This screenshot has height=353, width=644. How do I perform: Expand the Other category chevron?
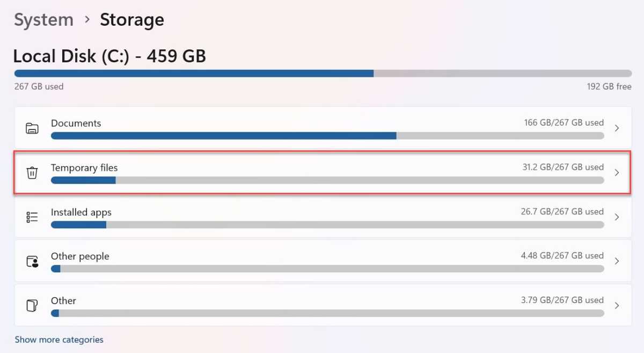point(617,306)
